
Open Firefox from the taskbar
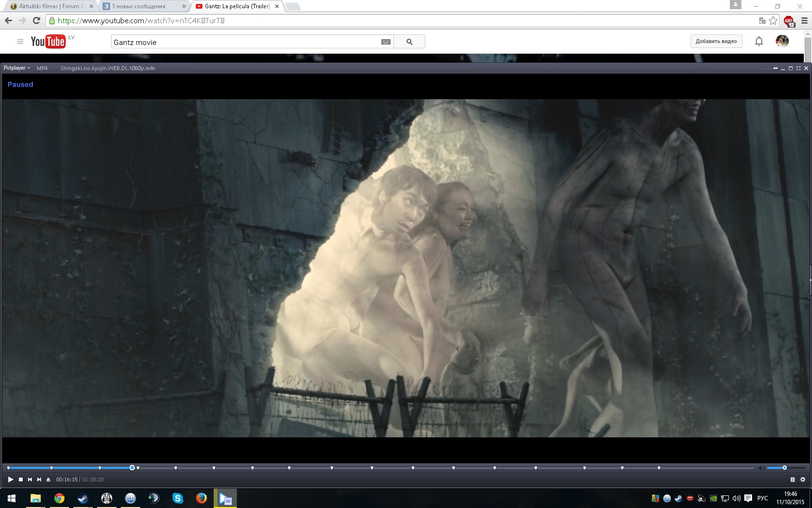pos(201,498)
